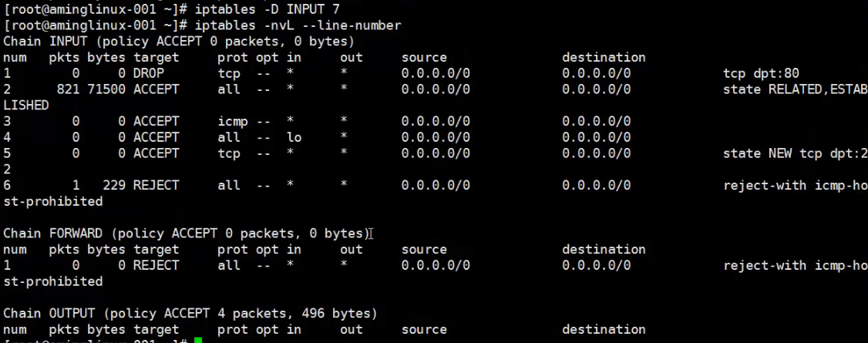Click the 229 bytes value in INPUT rule 6
Image resolution: width=868 pixels, height=343 pixels.
[114, 185]
